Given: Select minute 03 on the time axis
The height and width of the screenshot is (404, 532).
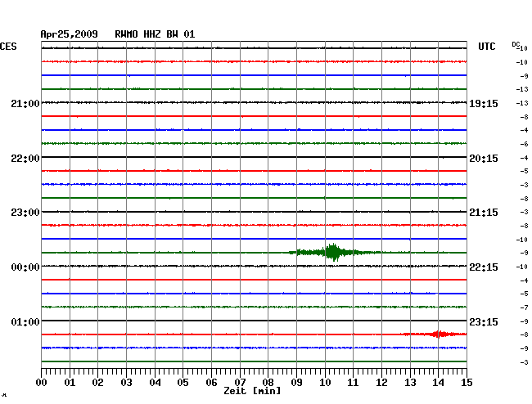Looking at the screenshot, I should click(x=126, y=383).
